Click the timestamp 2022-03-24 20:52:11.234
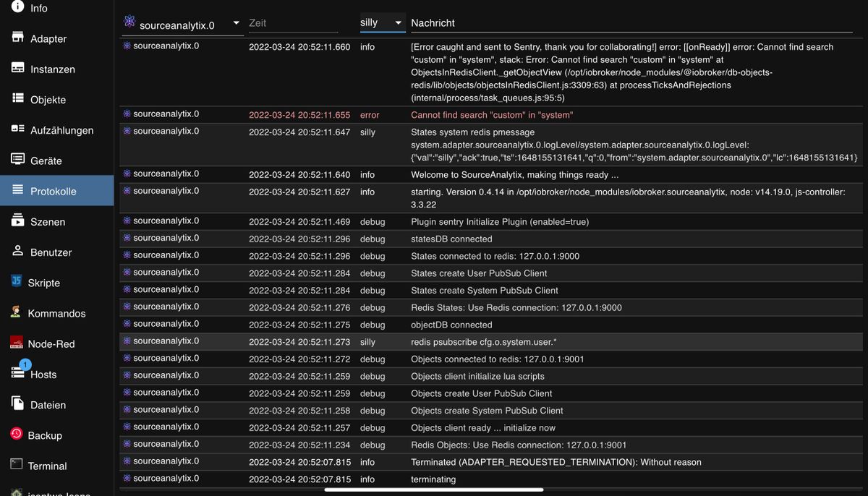 coord(299,445)
